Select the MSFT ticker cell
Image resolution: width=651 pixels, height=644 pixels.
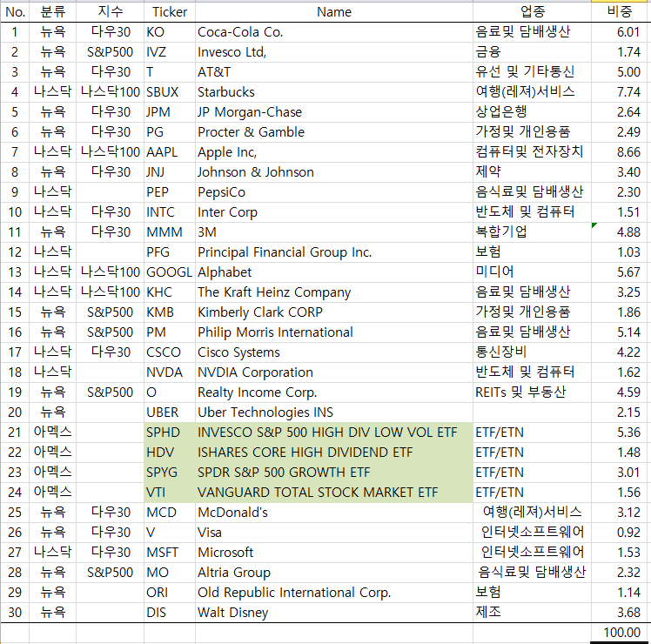pyautogui.click(x=170, y=553)
